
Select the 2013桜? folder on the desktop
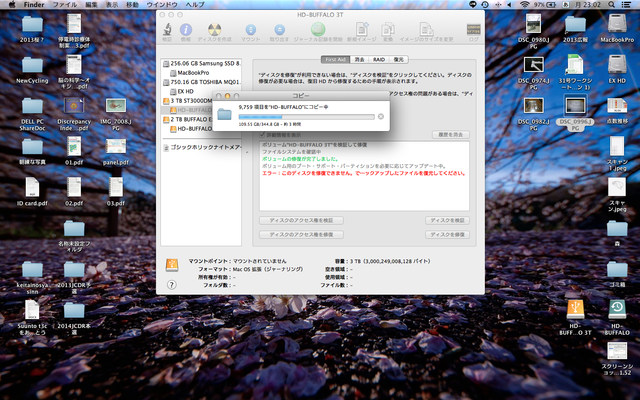click(x=32, y=24)
